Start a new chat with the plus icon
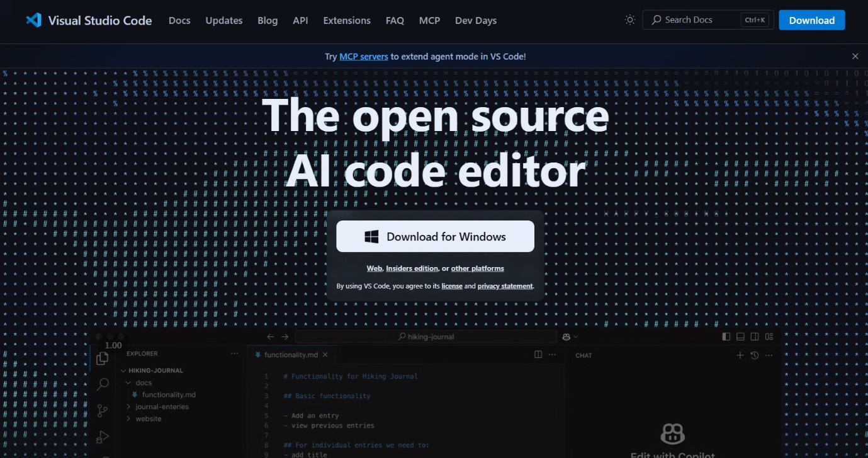Image resolution: width=868 pixels, height=458 pixels. [740, 355]
